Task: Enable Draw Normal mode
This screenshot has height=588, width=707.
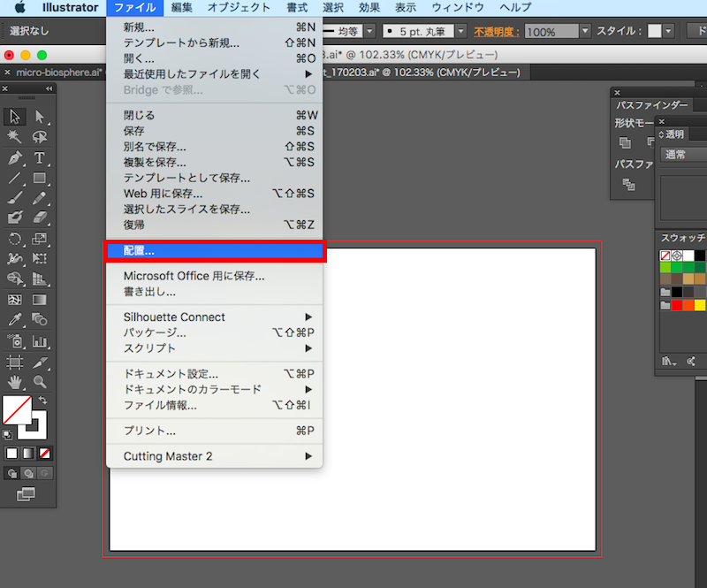Action: click(x=12, y=473)
